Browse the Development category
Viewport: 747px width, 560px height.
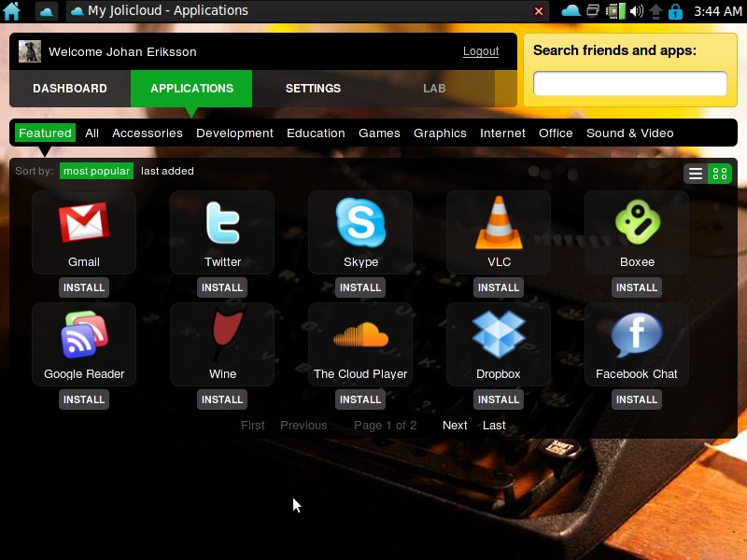tap(235, 133)
